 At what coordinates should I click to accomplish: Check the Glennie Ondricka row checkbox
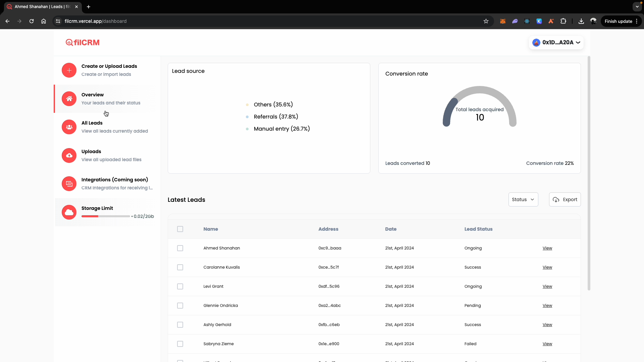(180, 306)
